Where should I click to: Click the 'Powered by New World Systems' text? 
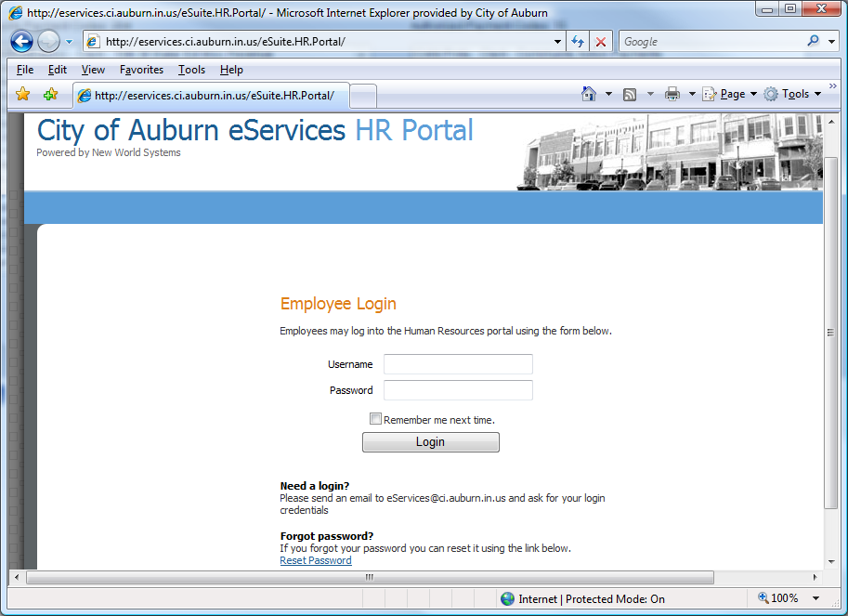[109, 152]
